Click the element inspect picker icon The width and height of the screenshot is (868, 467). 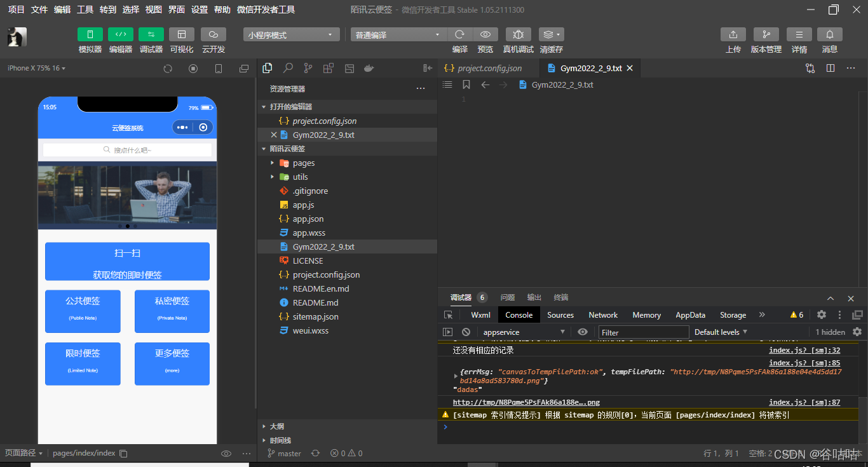click(x=449, y=315)
